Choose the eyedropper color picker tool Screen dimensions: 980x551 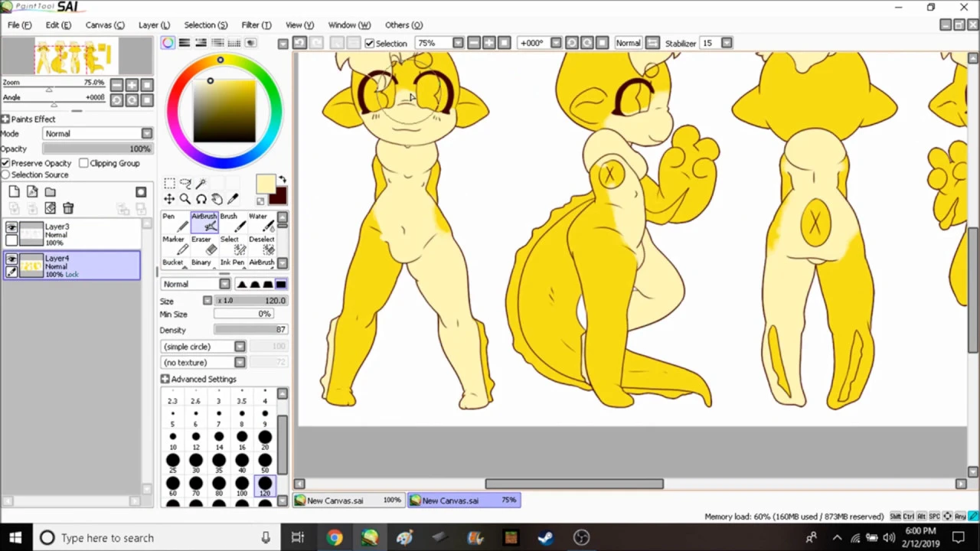click(233, 199)
